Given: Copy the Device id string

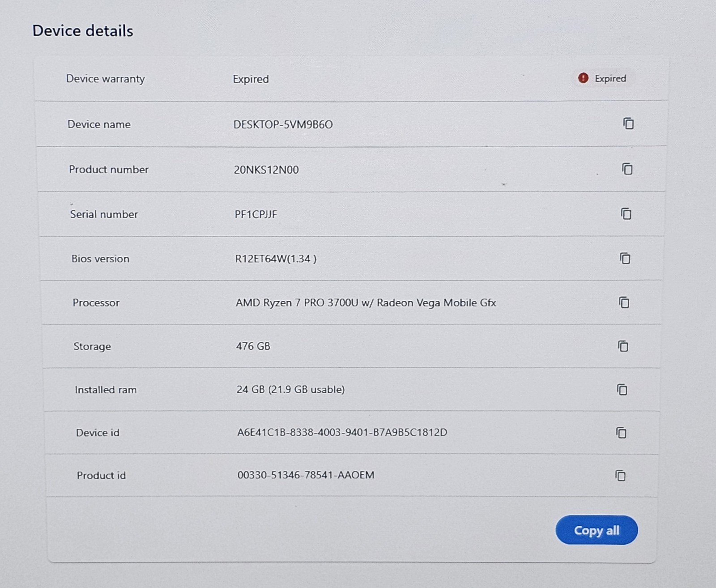Looking at the screenshot, I should [622, 432].
